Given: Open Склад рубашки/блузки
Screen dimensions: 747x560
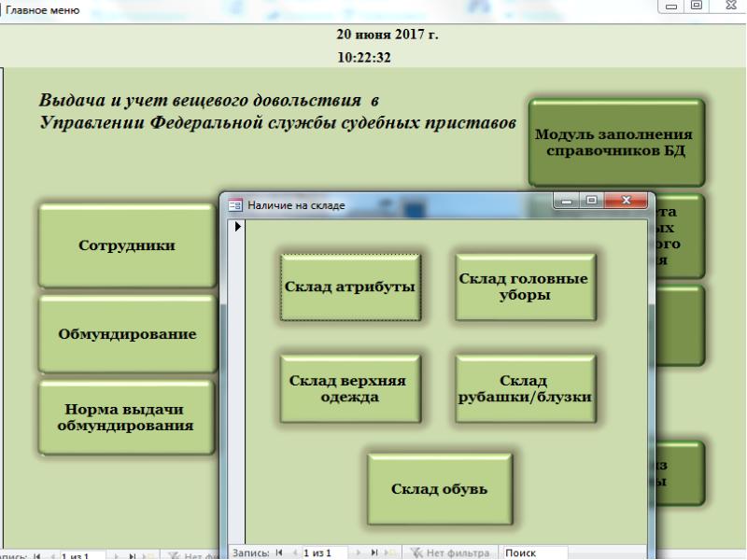Looking at the screenshot, I should 525,385.
